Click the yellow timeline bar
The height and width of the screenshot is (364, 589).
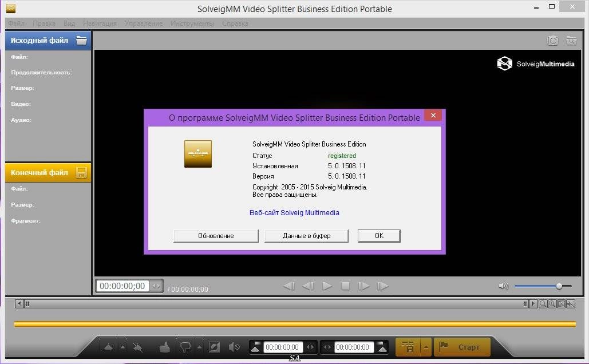click(x=295, y=324)
